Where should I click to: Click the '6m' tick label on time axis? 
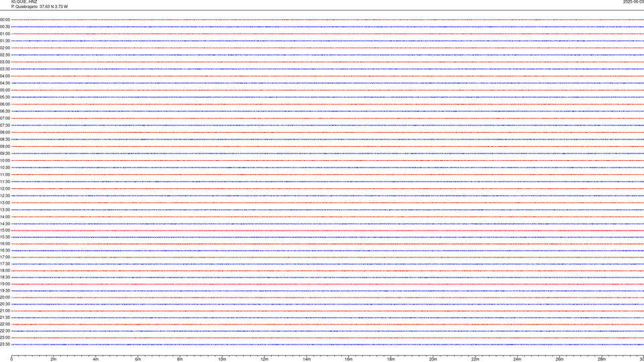tap(138, 359)
